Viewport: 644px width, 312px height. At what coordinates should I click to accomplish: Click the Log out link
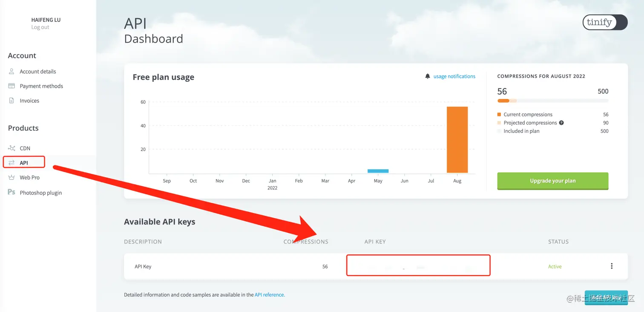tap(40, 27)
